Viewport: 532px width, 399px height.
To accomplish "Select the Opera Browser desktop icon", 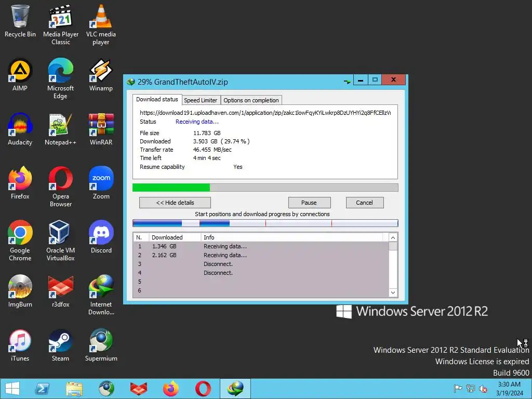I will pyautogui.click(x=60, y=187).
